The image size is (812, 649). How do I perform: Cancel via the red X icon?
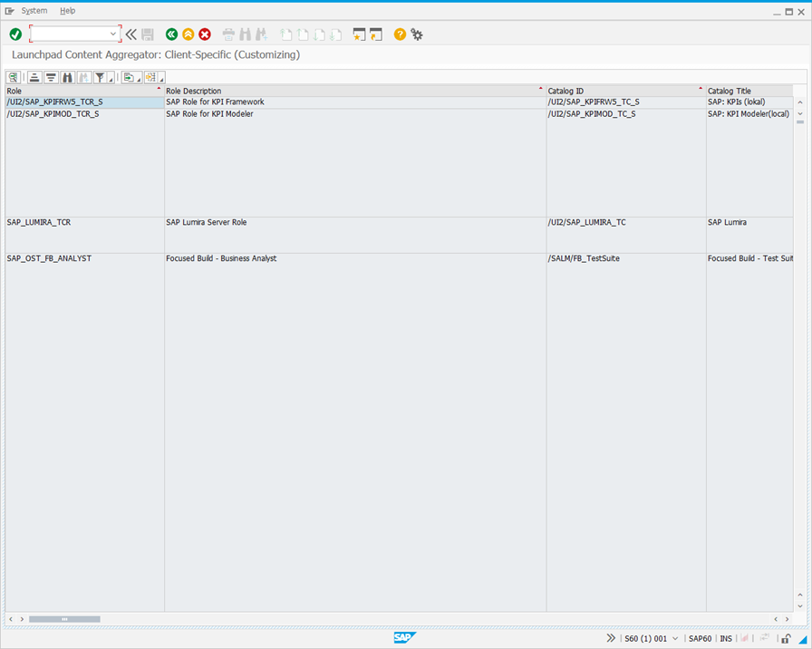(205, 34)
